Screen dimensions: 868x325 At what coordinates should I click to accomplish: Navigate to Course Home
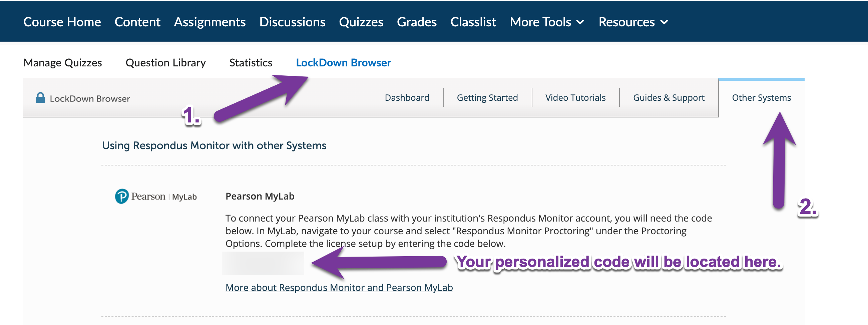click(x=62, y=22)
